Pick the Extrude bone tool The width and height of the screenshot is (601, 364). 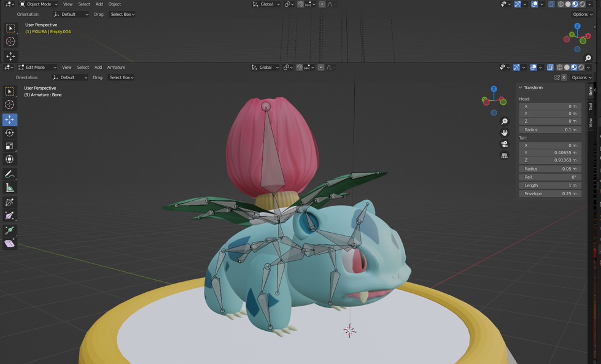pyautogui.click(x=10, y=230)
